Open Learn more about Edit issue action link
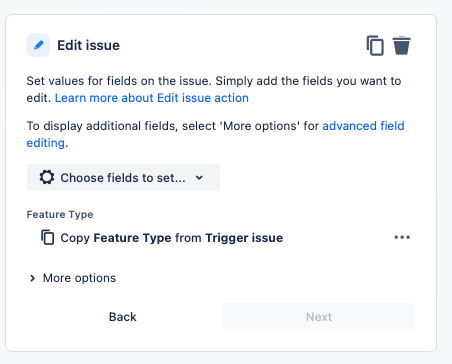Screen dimensions: 452x364 click(x=152, y=98)
